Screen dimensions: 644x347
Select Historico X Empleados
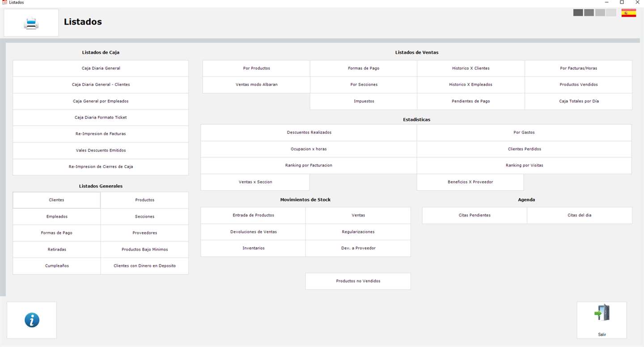(470, 85)
